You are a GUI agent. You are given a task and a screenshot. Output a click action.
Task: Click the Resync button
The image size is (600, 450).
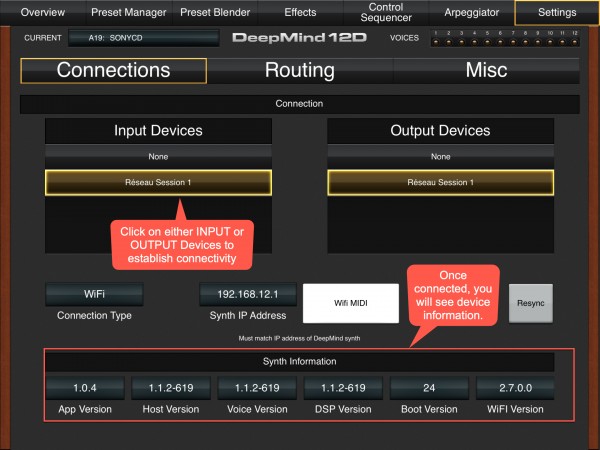coord(531,303)
